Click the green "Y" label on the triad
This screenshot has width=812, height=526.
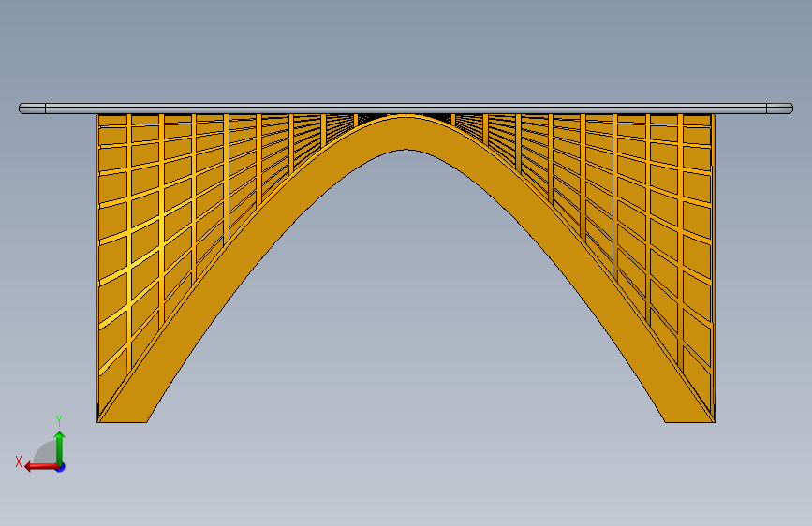click(x=59, y=421)
